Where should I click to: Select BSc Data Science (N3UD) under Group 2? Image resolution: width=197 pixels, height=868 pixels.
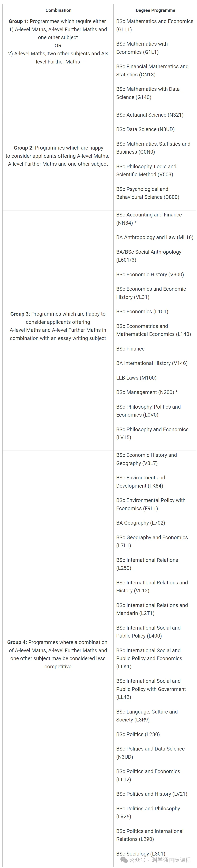click(145, 129)
